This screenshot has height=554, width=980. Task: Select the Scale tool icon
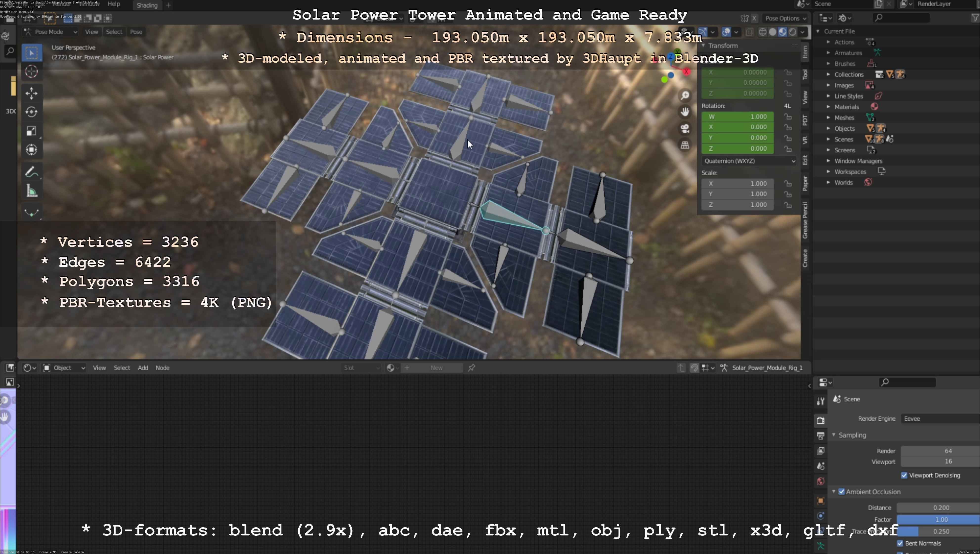point(31,131)
